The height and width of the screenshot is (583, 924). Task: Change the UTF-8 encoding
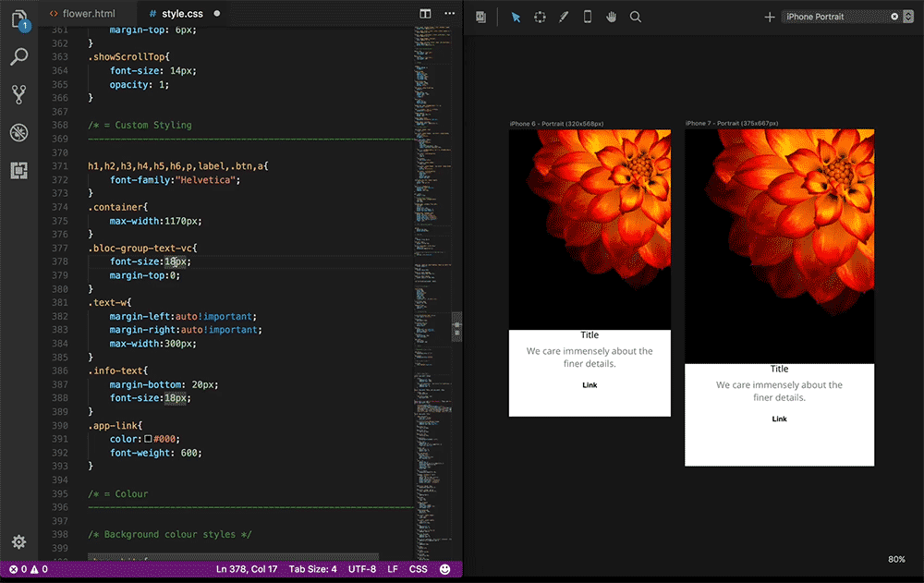(x=362, y=569)
